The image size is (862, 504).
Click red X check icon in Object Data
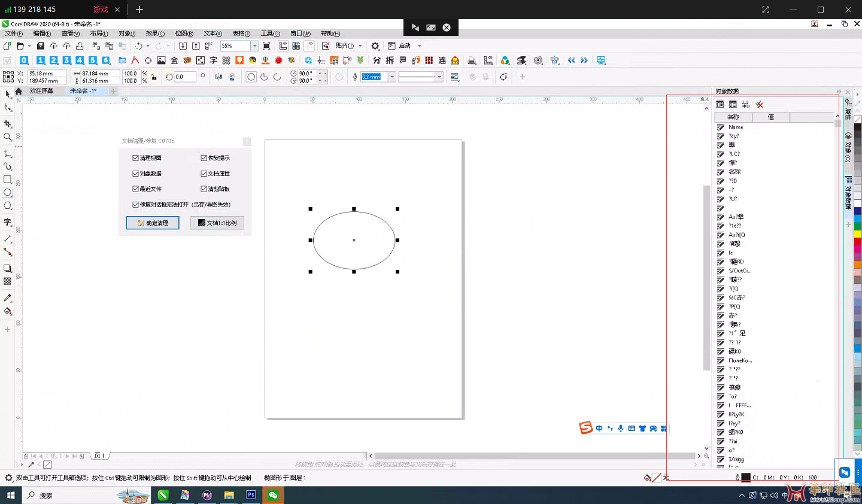pyautogui.click(x=759, y=104)
